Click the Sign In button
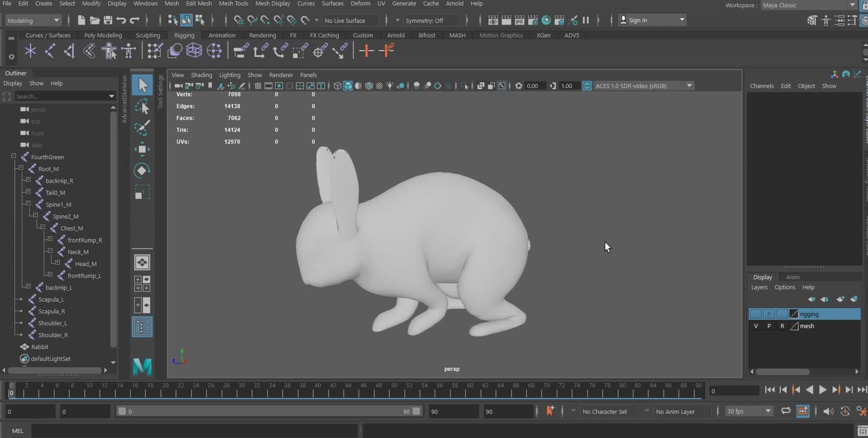 click(x=652, y=20)
